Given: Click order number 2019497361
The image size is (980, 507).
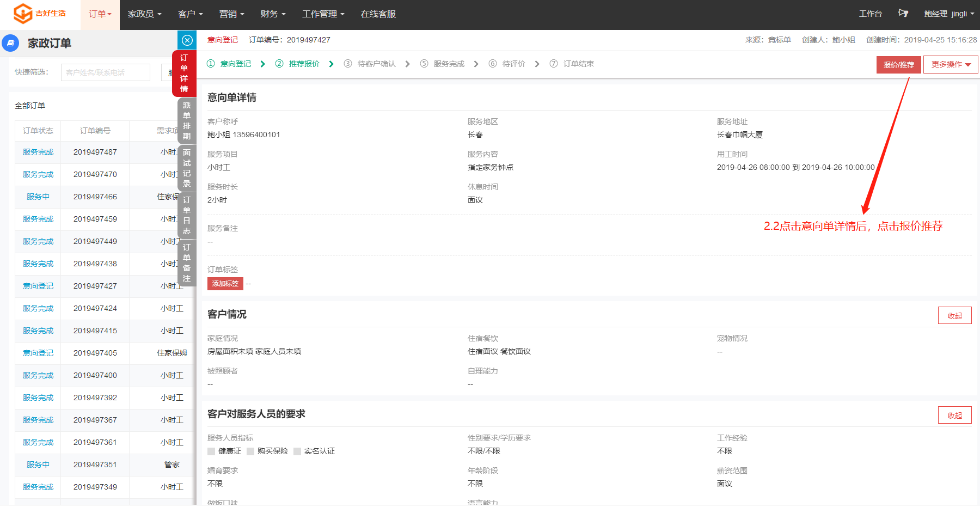Looking at the screenshot, I should pyautogui.click(x=95, y=443).
